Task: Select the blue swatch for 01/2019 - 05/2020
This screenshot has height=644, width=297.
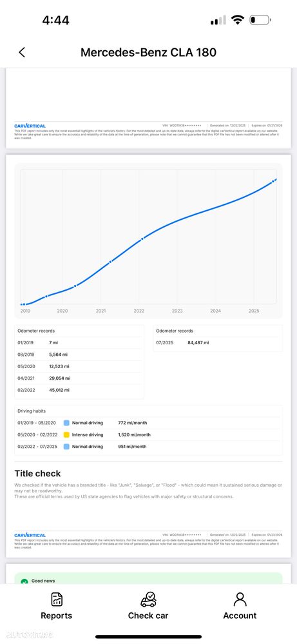Action: point(66,423)
